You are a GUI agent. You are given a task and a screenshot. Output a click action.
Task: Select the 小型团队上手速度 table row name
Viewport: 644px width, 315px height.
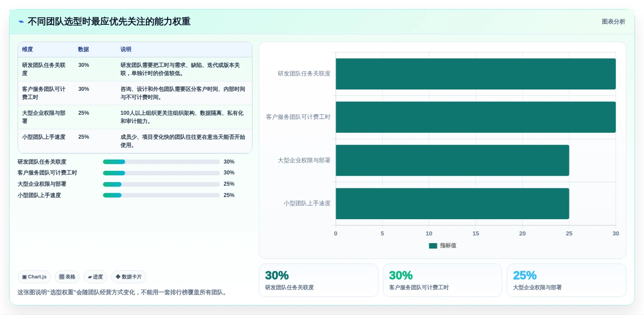(x=44, y=137)
